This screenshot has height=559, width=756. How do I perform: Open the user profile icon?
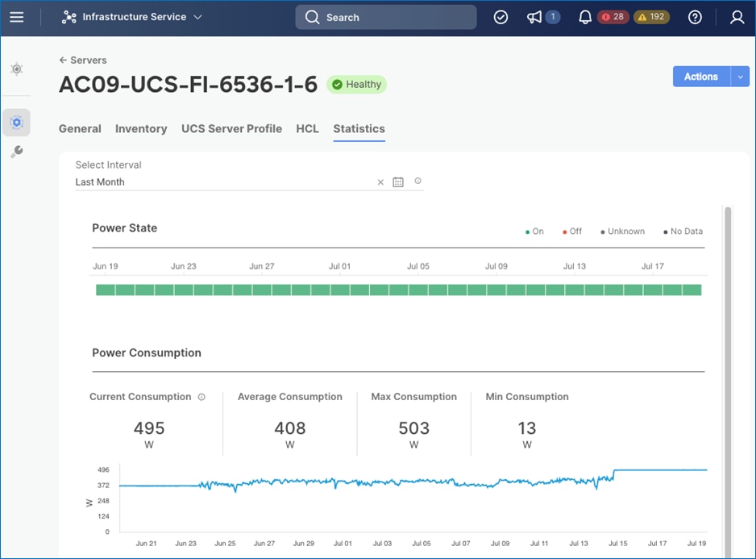point(737,18)
